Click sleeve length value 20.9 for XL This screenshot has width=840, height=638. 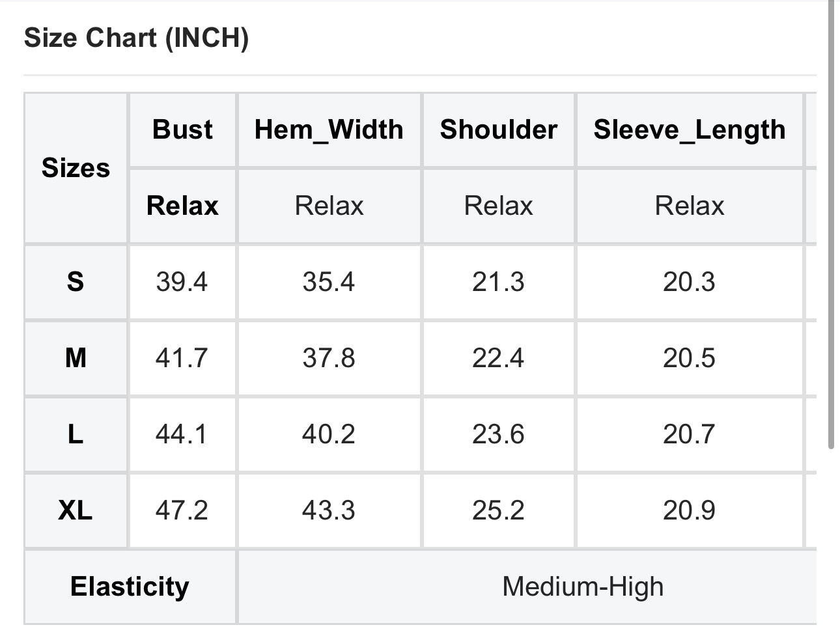point(690,510)
